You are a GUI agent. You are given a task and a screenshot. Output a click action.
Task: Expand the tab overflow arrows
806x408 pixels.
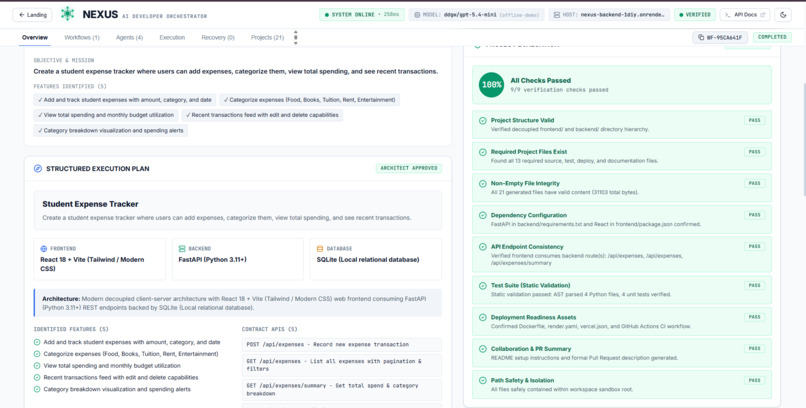pos(296,38)
